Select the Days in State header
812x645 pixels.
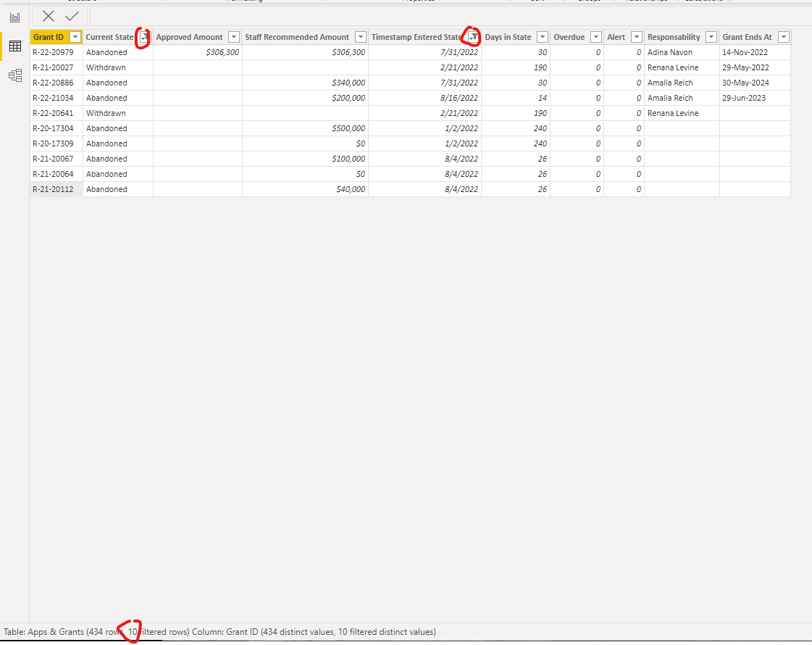(x=508, y=37)
